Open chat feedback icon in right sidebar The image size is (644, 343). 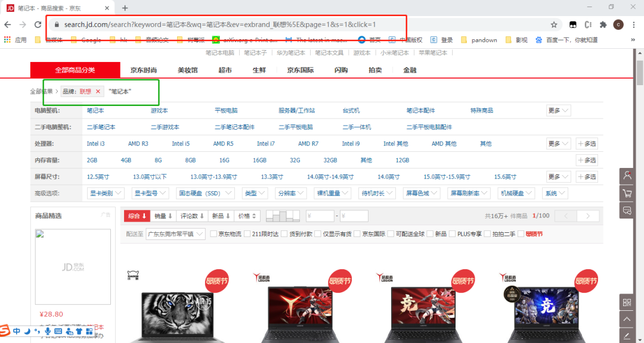tap(627, 210)
